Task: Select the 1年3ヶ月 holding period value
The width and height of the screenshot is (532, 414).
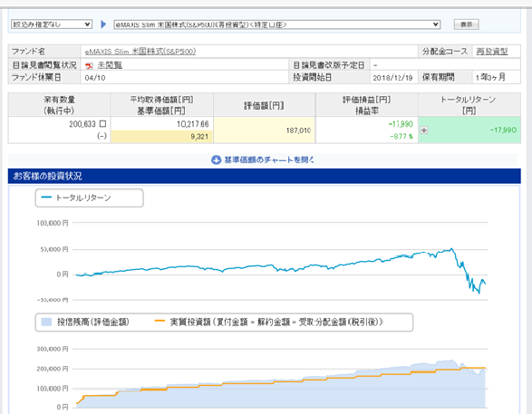Action: [x=490, y=77]
